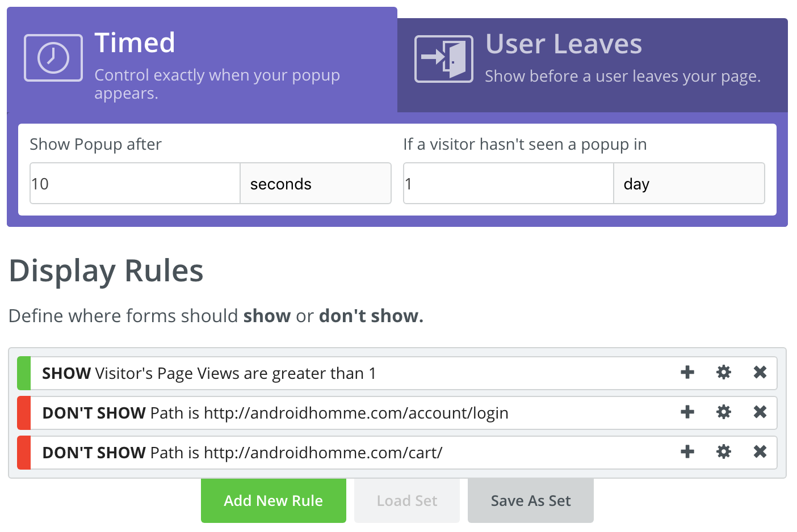
Task: Open gear settings for account/login rule
Action: click(724, 412)
